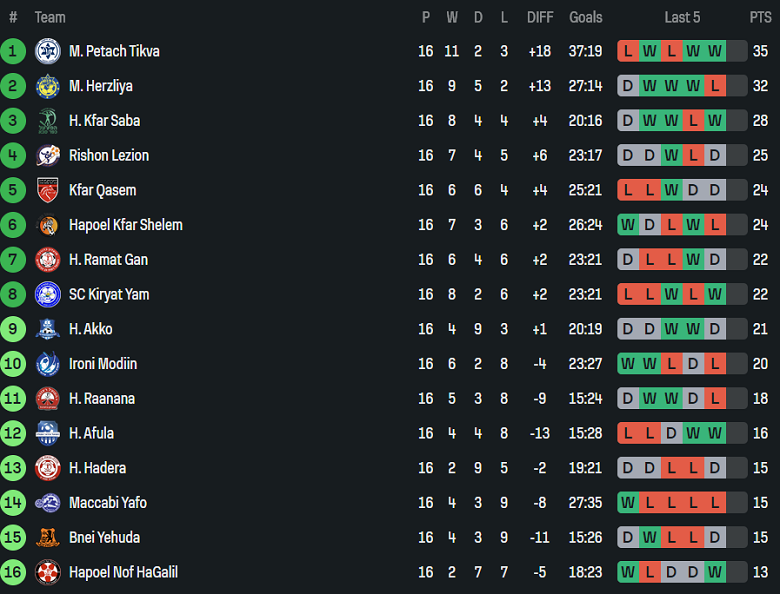Click the Bnei Yehuda club crest
This screenshot has width=780, height=594.
click(48, 537)
